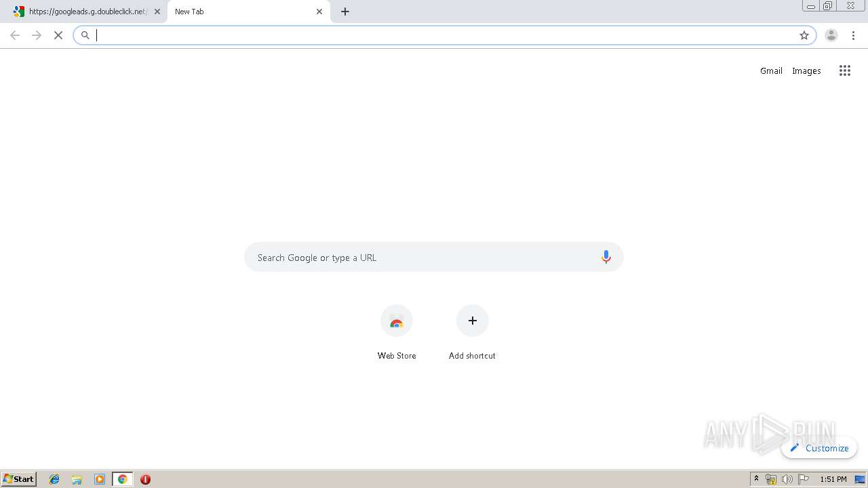Open the Chrome profile avatar menu

click(831, 35)
